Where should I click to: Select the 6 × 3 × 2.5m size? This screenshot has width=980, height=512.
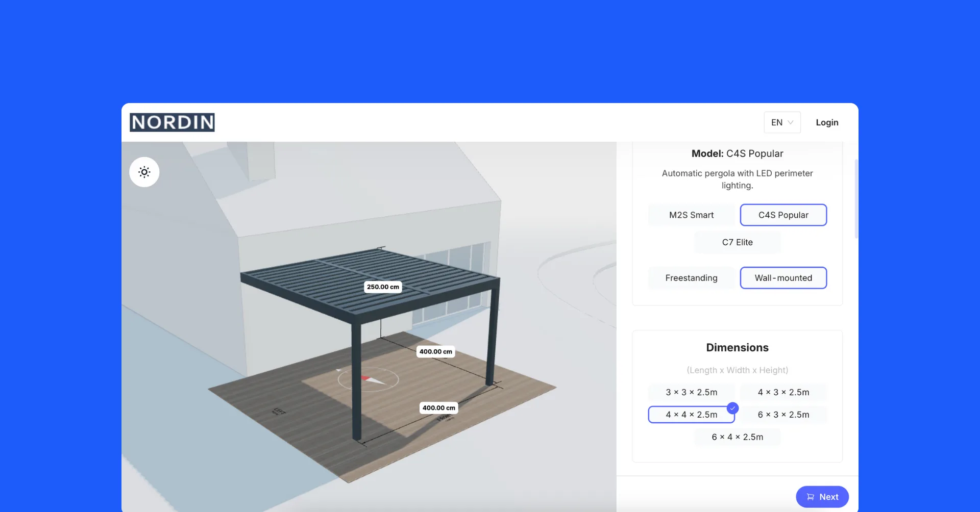tap(783, 415)
